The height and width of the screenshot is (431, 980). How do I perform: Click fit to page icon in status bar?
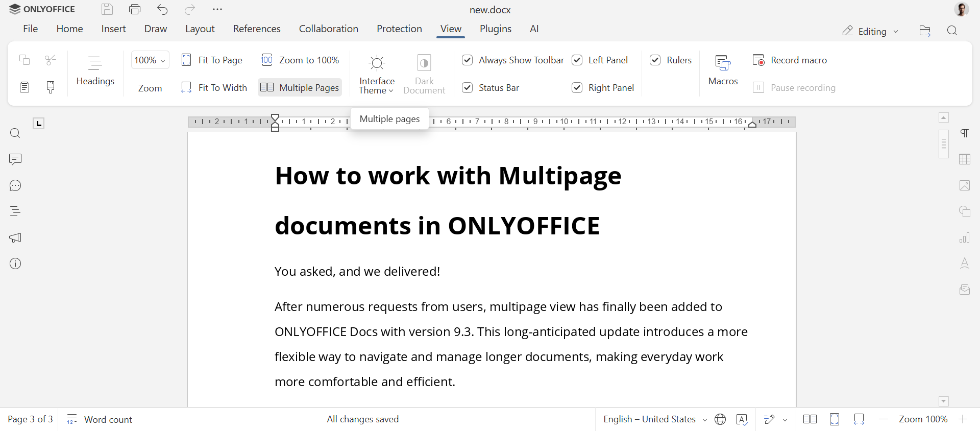(835, 419)
